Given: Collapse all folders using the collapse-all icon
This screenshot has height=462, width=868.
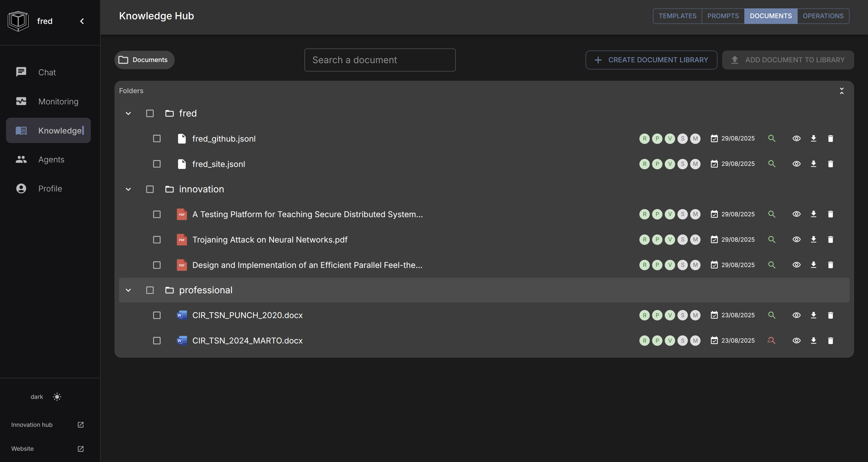Looking at the screenshot, I should (x=841, y=91).
